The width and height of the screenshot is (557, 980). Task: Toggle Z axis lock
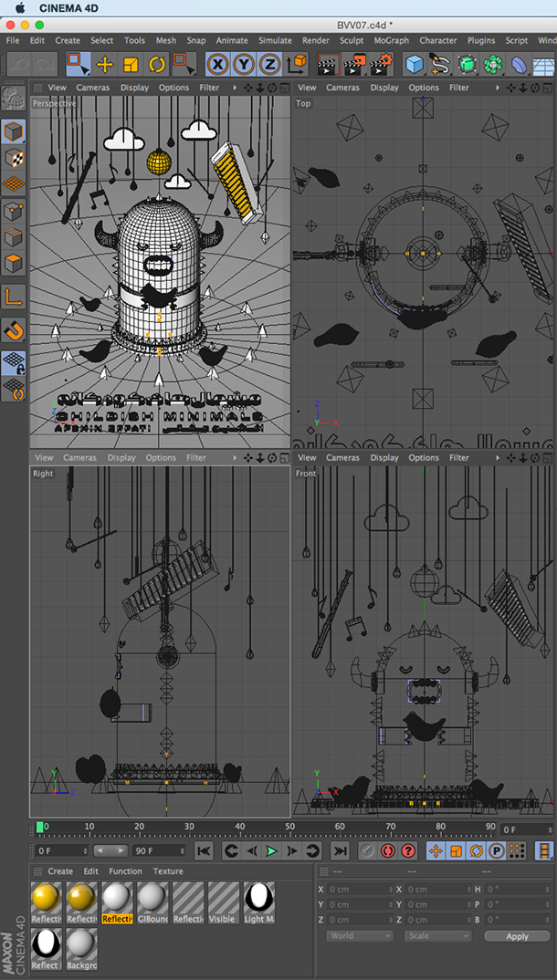(270, 65)
